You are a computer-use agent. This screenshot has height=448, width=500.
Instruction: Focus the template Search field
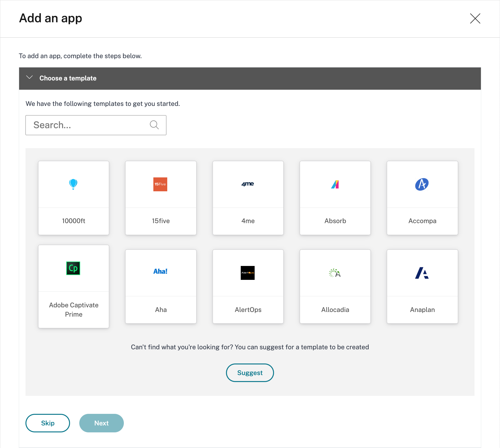96,125
